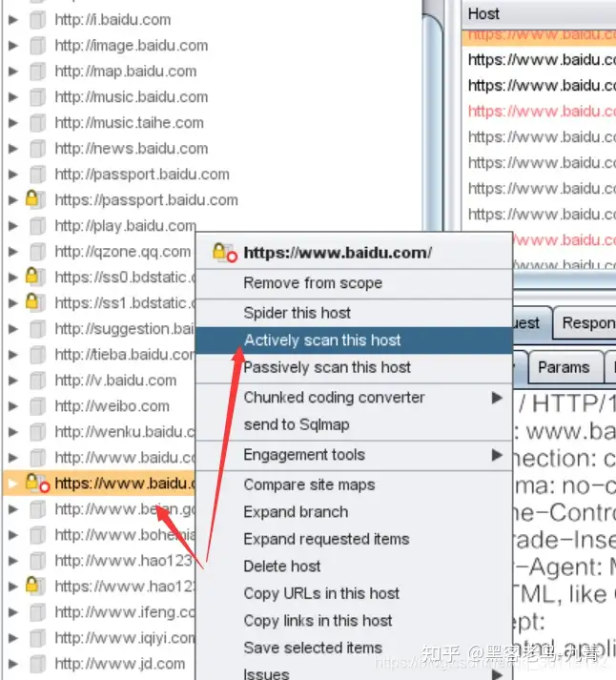The width and height of the screenshot is (616, 680).
Task: Choose Copy links in this host
Action: 354,621
